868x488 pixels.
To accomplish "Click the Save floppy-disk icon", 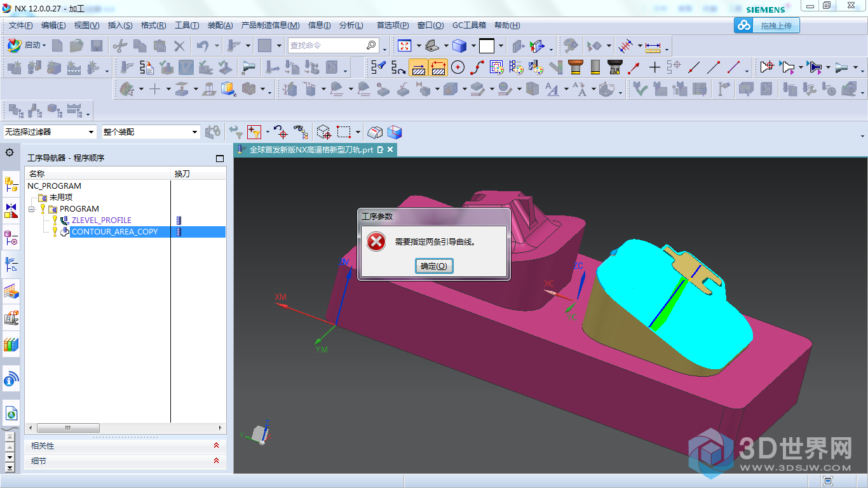I will click(97, 45).
